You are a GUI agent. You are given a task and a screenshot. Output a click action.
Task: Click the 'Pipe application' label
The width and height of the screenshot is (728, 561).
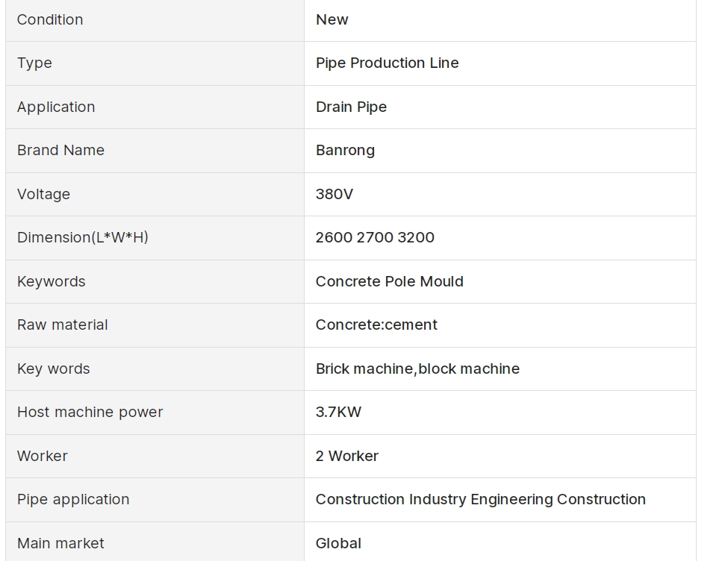[x=73, y=500]
